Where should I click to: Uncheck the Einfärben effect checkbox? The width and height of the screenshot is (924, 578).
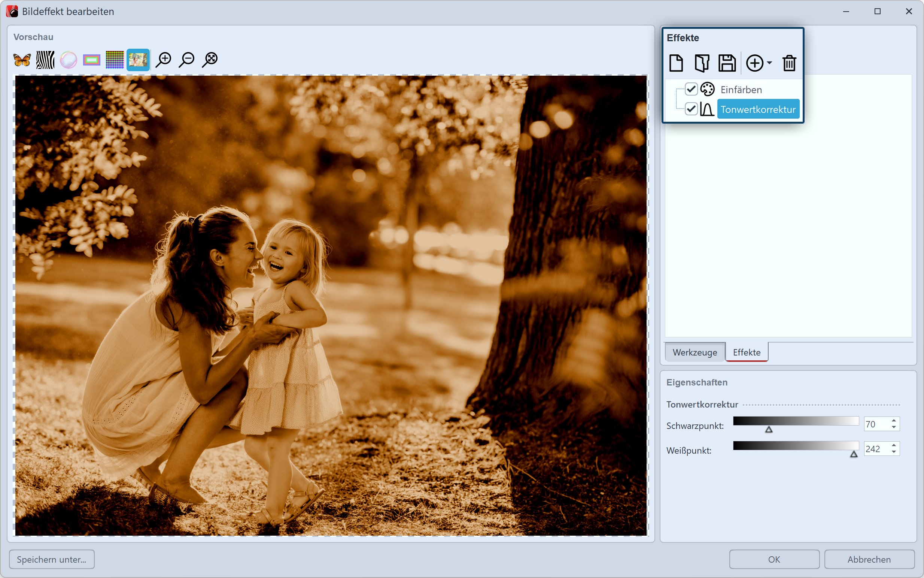(691, 89)
